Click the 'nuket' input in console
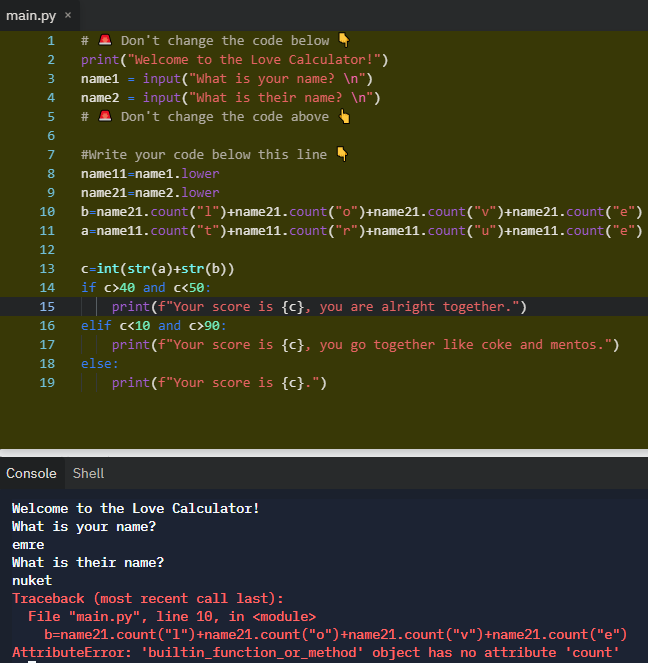648x663 pixels. click(x=32, y=581)
